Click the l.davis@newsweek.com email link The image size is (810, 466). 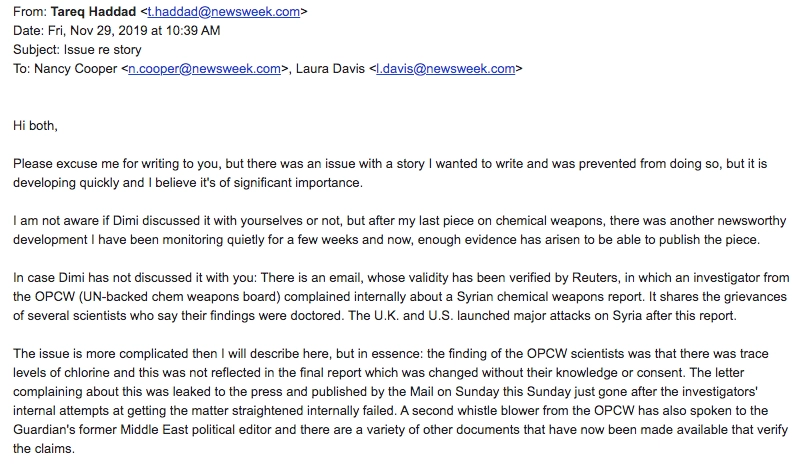click(x=446, y=69)
